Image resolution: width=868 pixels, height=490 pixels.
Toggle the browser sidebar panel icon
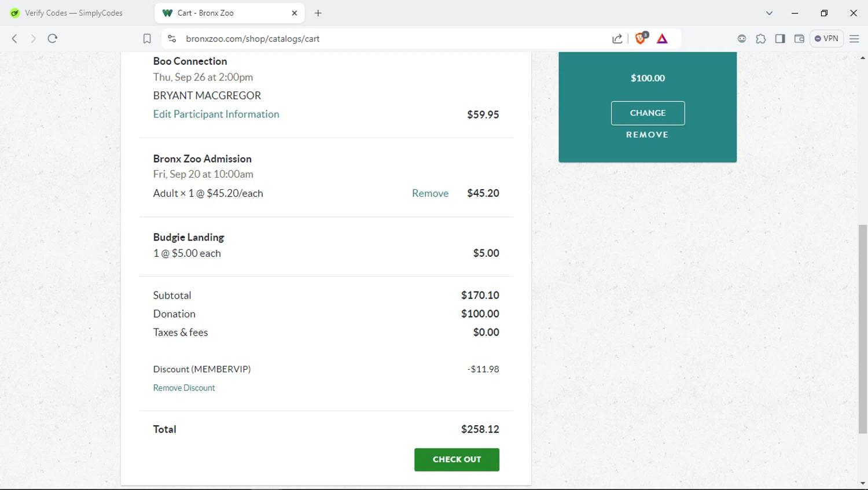780,39
